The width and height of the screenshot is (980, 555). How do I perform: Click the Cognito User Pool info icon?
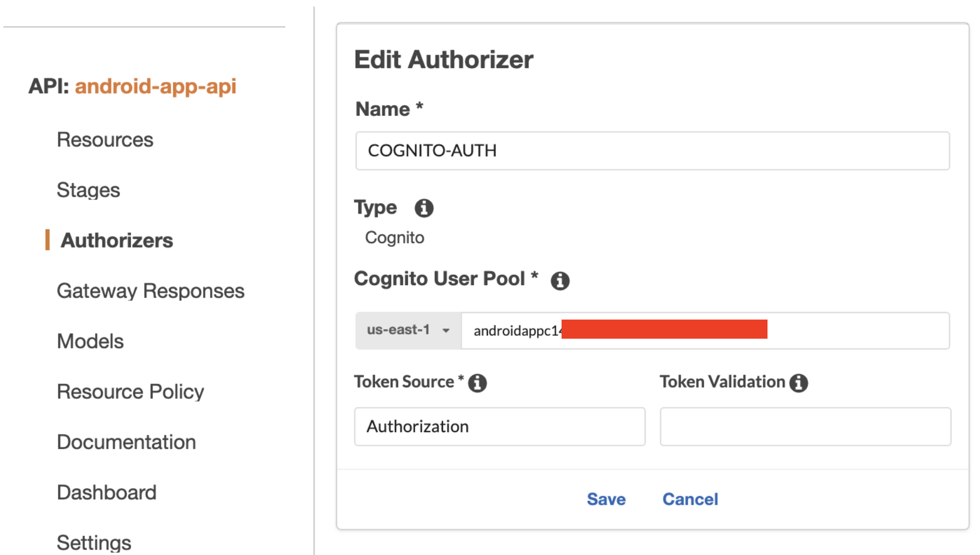[x=560, y=281]
